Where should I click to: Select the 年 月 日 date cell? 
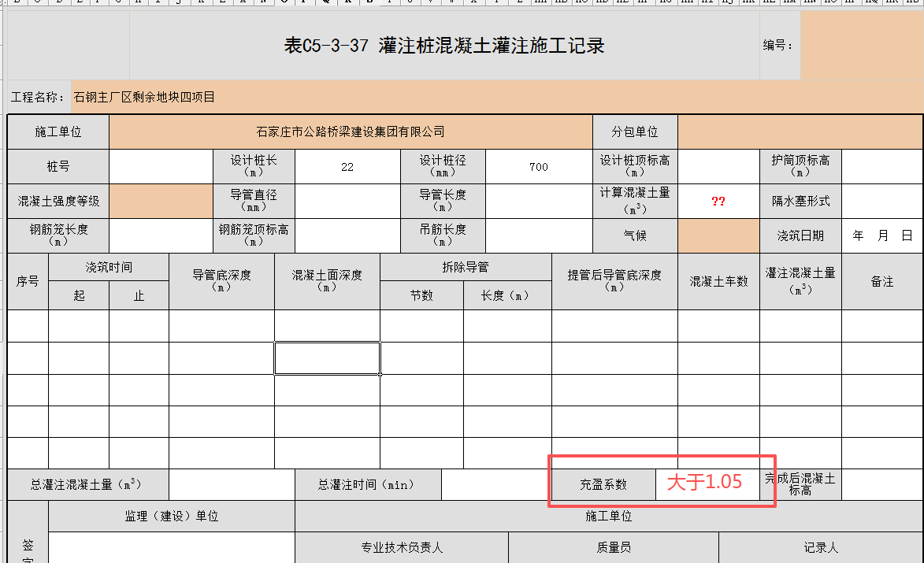click(x=882, y=235)
